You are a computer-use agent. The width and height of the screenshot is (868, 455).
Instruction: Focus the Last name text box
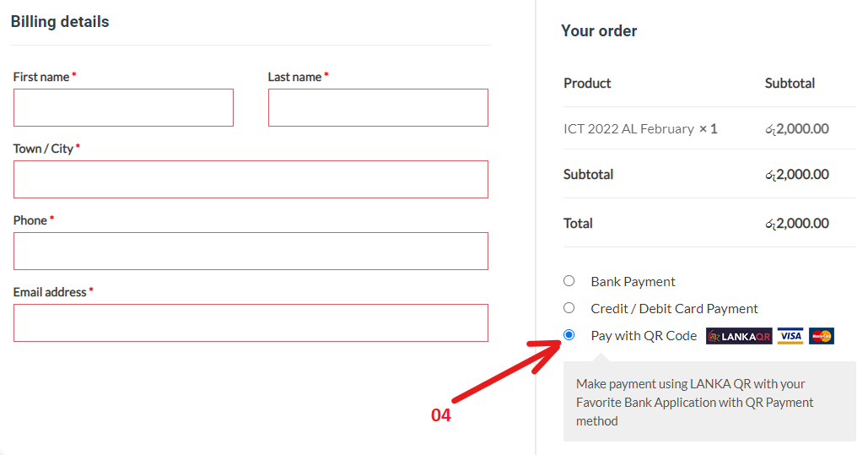[378, 108]
